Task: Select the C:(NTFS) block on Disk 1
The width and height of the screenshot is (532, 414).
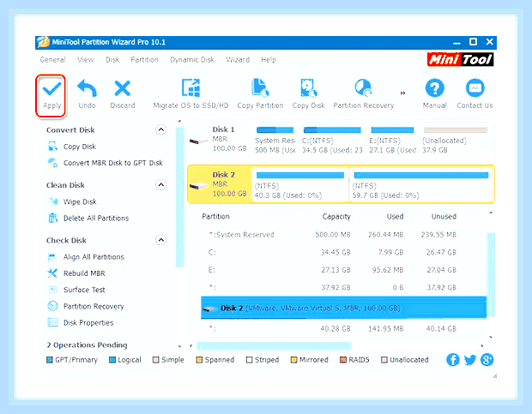Action: pos(332,141)
